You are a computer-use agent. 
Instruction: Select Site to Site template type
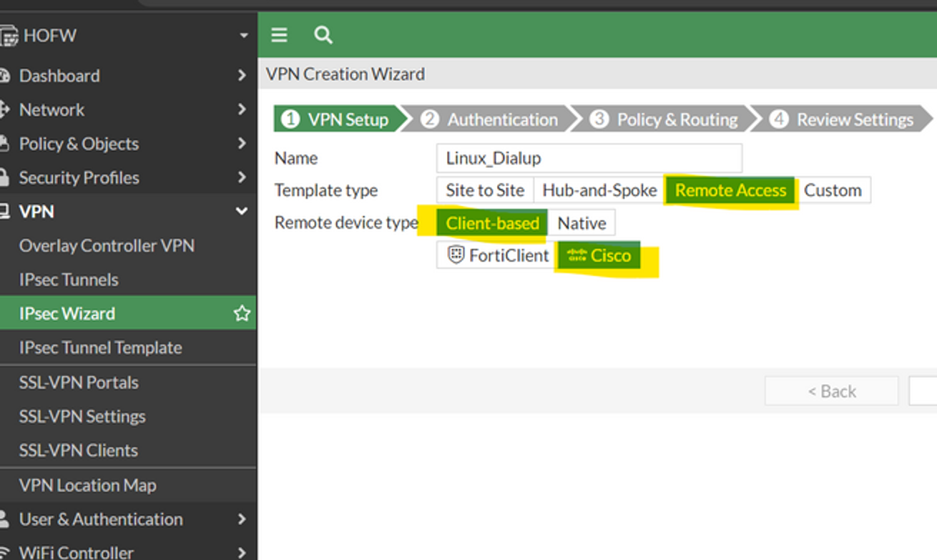point(485,190)
